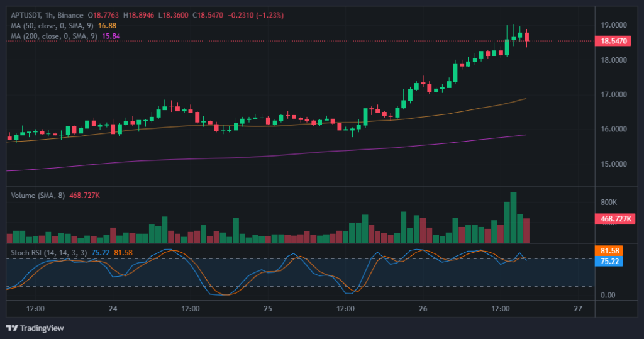Click the 800K volume axis label
Screen dimensions: 644x339
(x=609, y=203)
